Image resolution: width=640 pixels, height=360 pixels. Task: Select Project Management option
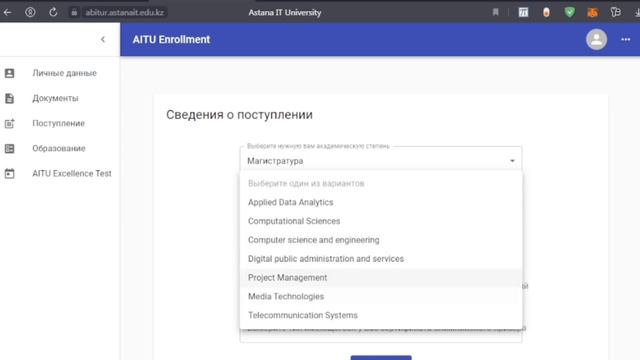pos(380,278)
